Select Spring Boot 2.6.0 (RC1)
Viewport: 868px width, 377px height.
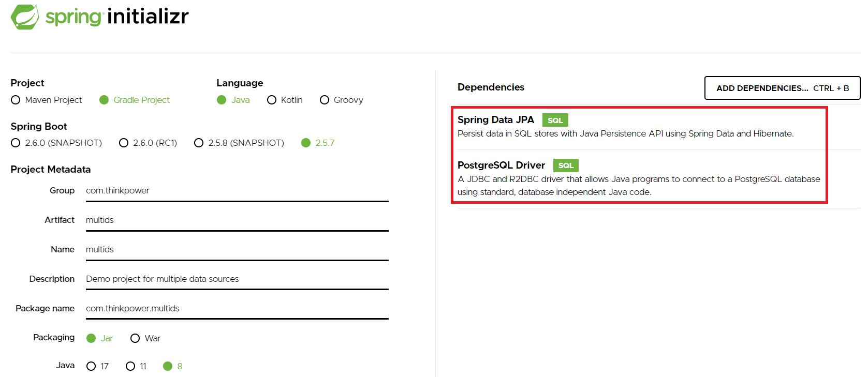[124, 143]
